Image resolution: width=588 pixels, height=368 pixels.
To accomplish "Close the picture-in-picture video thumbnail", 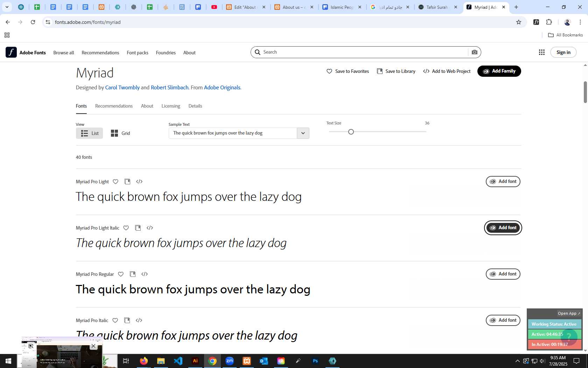I will 93,346.
